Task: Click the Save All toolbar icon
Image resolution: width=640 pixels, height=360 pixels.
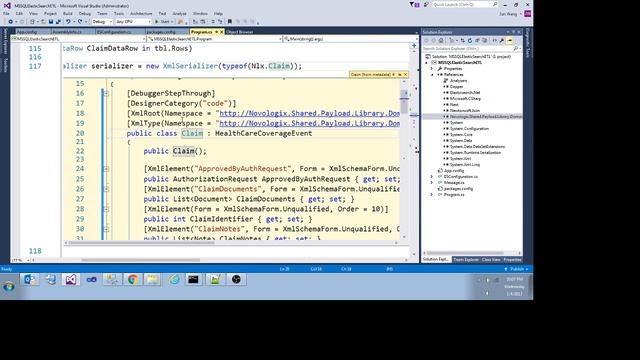Action: tap(58, 22)
